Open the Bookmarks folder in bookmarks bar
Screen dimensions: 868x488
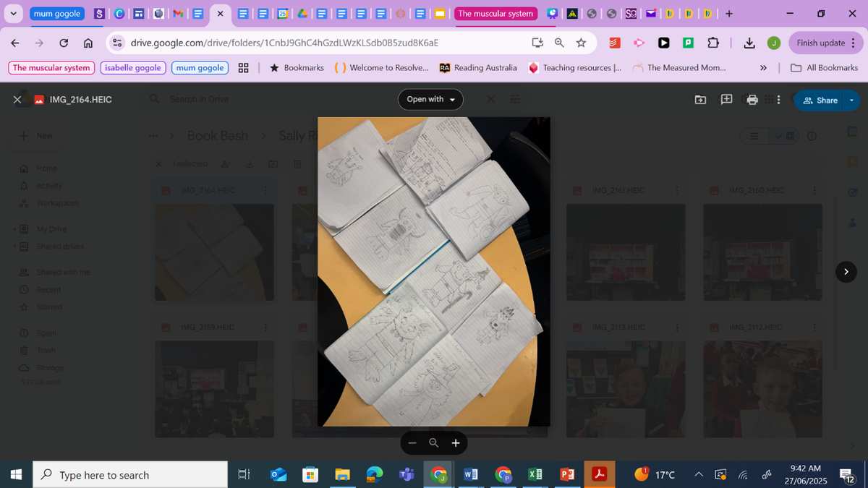[297, 68]
